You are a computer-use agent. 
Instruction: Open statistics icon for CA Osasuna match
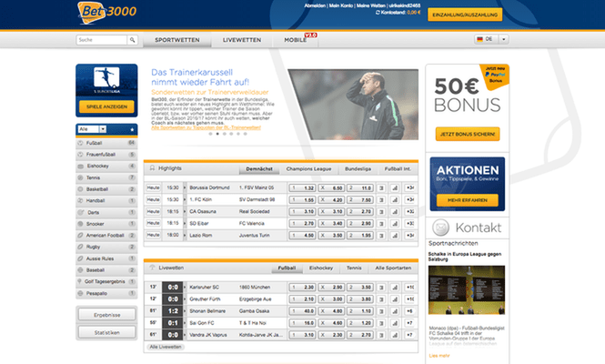coord(395,212)
